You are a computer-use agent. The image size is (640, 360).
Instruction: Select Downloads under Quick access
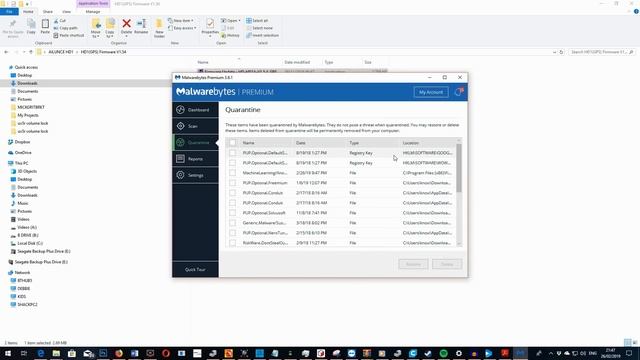(x=27, y=83)
